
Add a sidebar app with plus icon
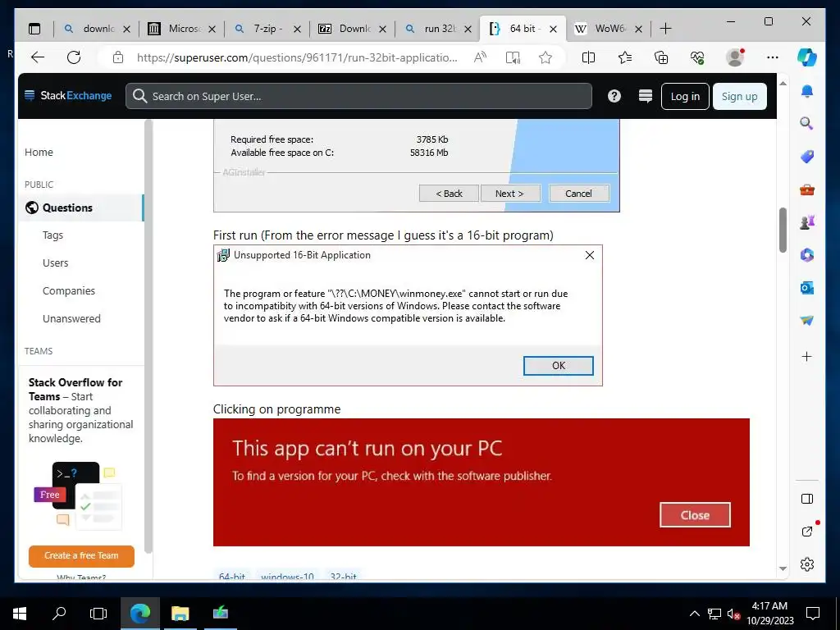tap(807, 356)
